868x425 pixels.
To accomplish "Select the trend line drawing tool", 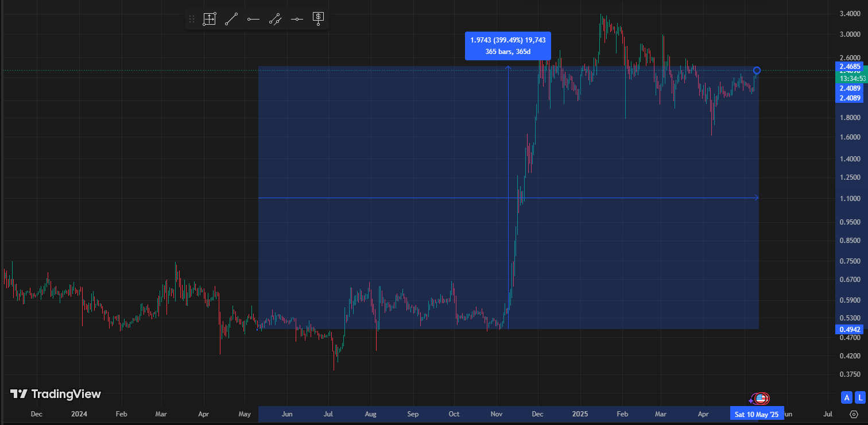I will [231, 19].
